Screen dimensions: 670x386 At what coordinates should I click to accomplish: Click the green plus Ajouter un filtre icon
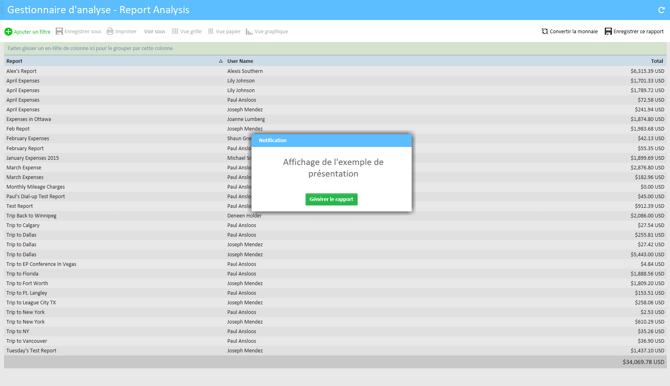tap(8, 32)
